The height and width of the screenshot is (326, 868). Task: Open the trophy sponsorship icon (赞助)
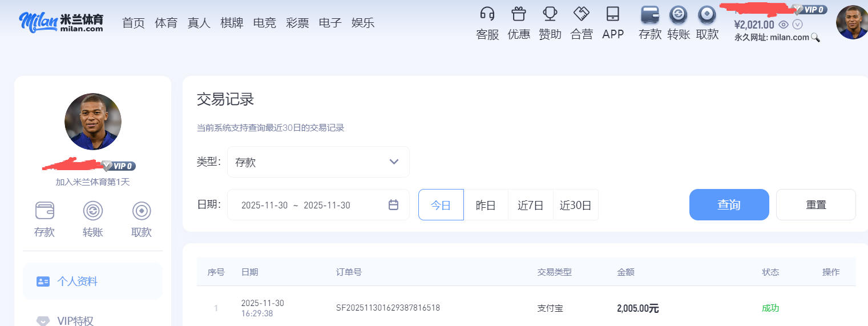pos(550,14)
